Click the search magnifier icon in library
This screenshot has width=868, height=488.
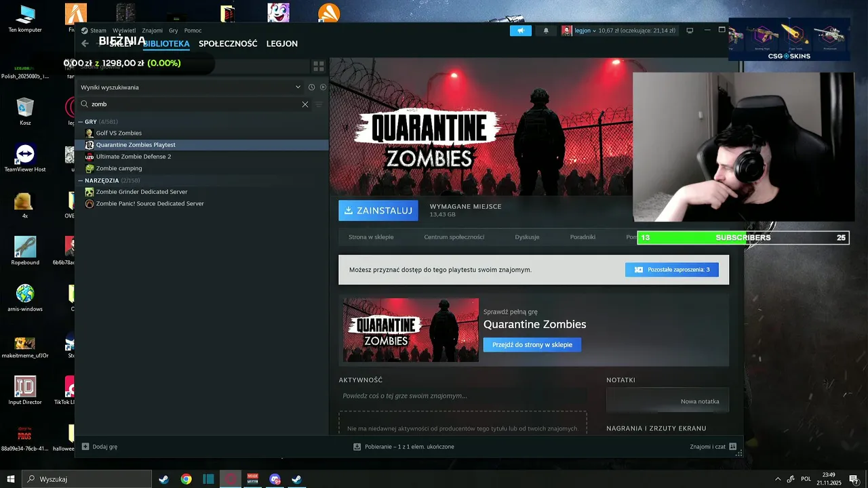tap(85, 104)
